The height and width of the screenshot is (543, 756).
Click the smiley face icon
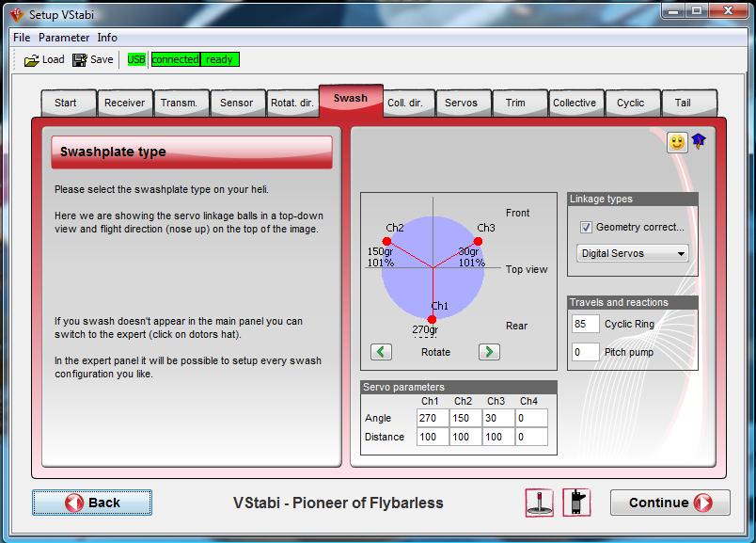(677, 142)
